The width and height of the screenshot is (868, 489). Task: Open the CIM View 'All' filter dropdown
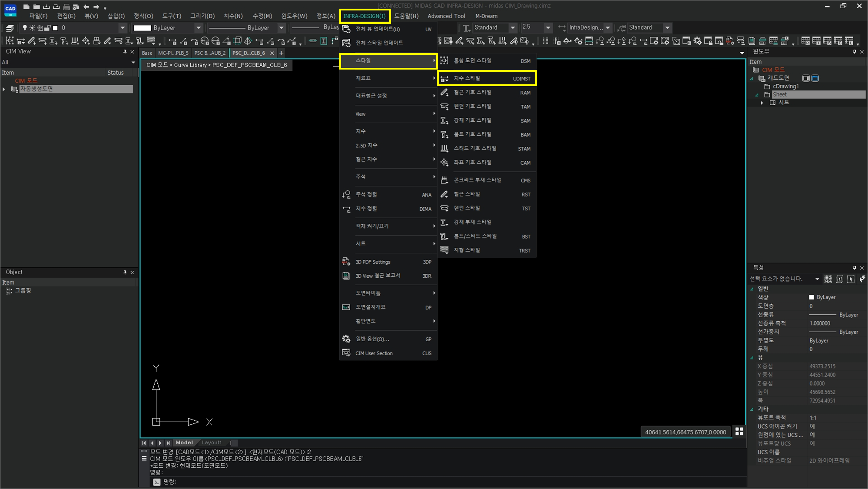coord(133,62)
